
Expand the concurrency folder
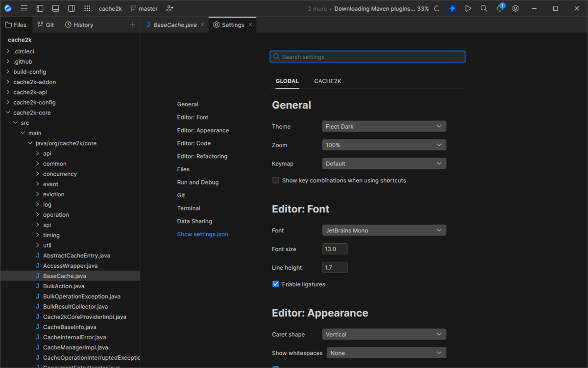tap(38, 174)
